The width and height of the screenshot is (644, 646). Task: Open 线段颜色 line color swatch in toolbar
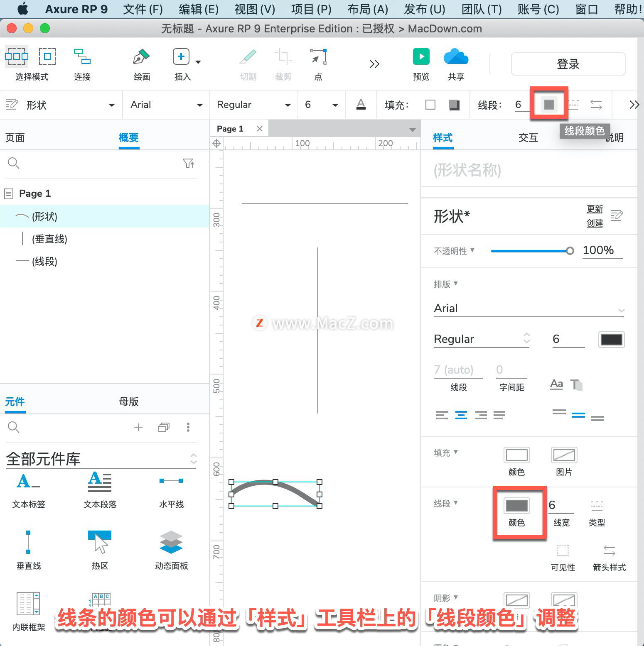coord(549,104)
